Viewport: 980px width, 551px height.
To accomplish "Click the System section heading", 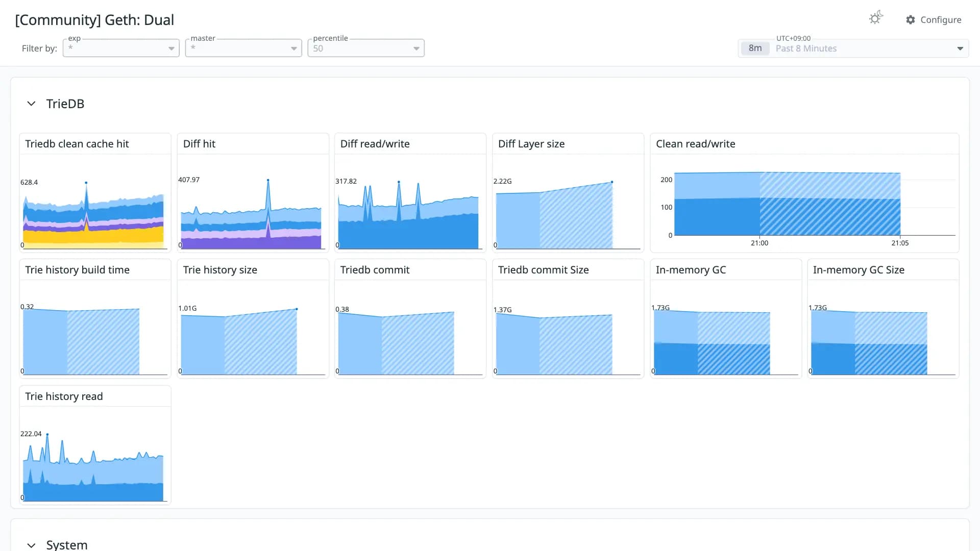I will coord(67,544).
